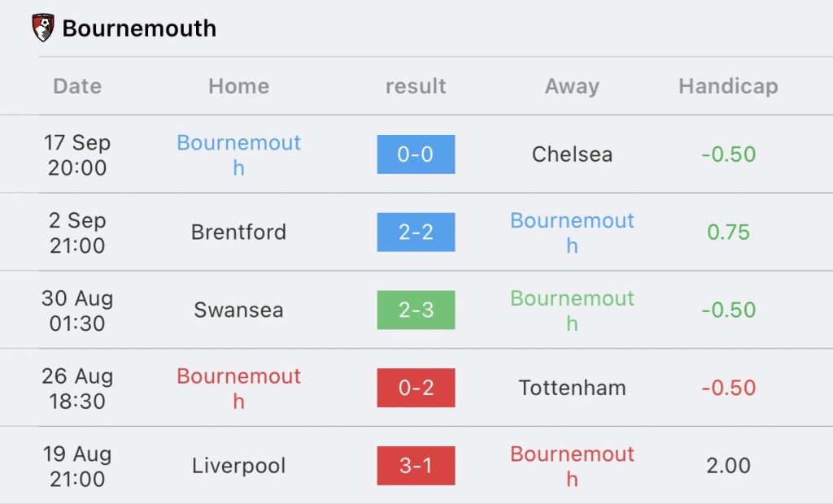
Task: Select the Home column header
Action: tap(238, 86)
